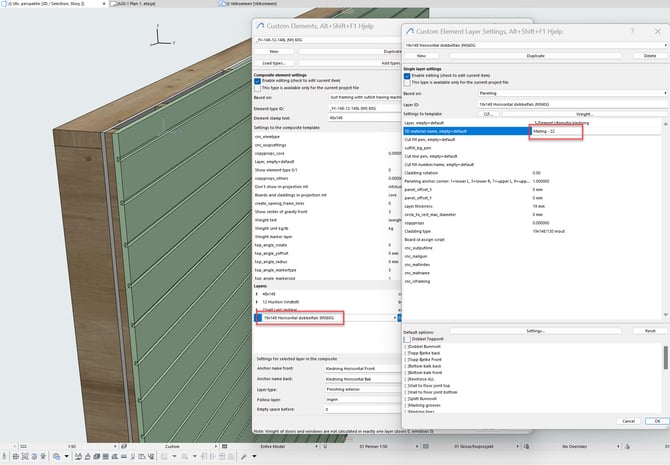Click the icon beside the 12 Hunton Vindtett layer
This screenshot has height=465, width=670.
point(257,302)
